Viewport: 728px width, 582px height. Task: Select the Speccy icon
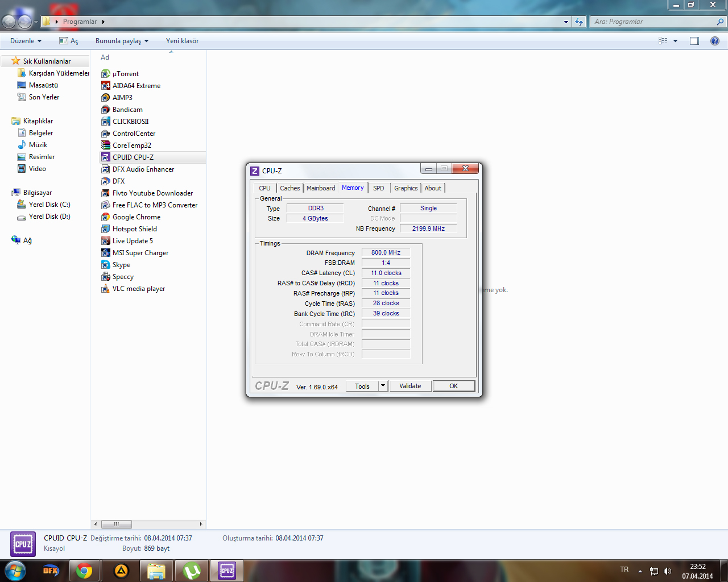(x=105, y=277)
